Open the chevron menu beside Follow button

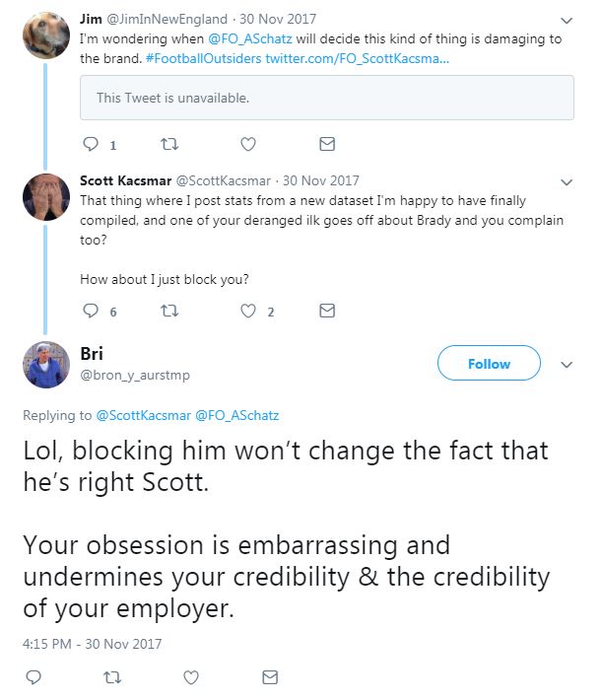click(567, 365)
